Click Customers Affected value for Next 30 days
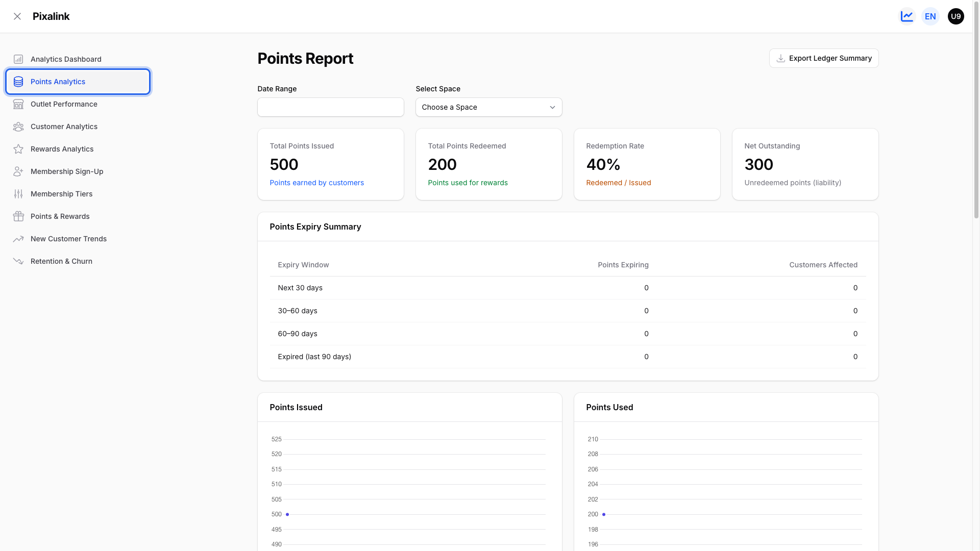 [x=855, y=288]
